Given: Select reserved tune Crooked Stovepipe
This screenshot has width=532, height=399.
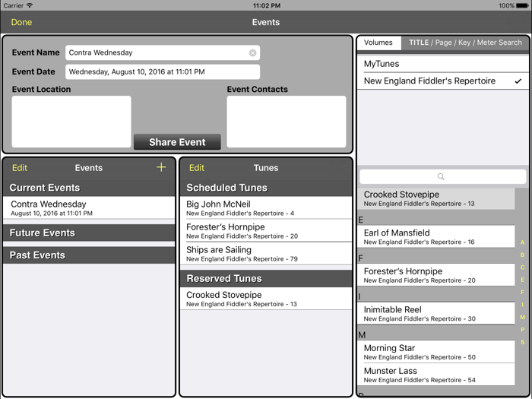Looking at the screenshot, I should pos(266,299).
